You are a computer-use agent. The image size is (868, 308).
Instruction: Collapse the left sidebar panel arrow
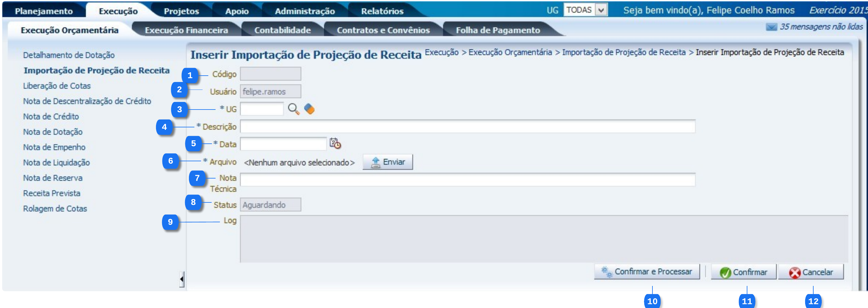click(182, 279)
